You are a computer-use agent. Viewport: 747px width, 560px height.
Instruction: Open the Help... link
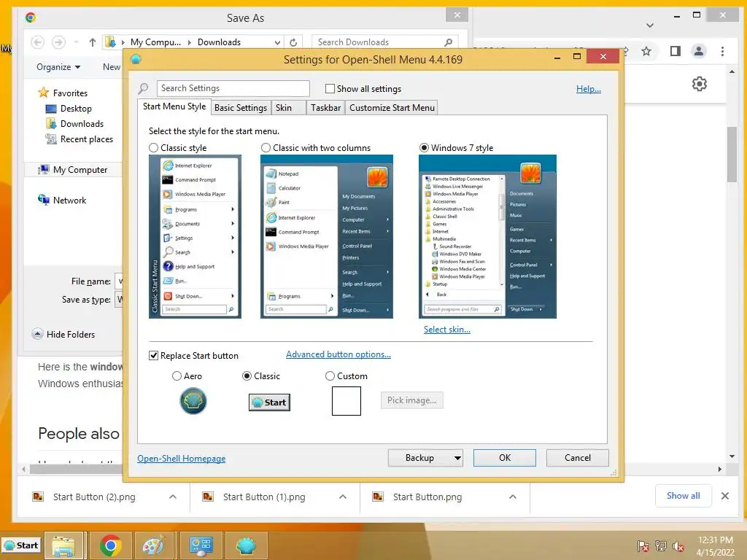[x=589, y=89]
